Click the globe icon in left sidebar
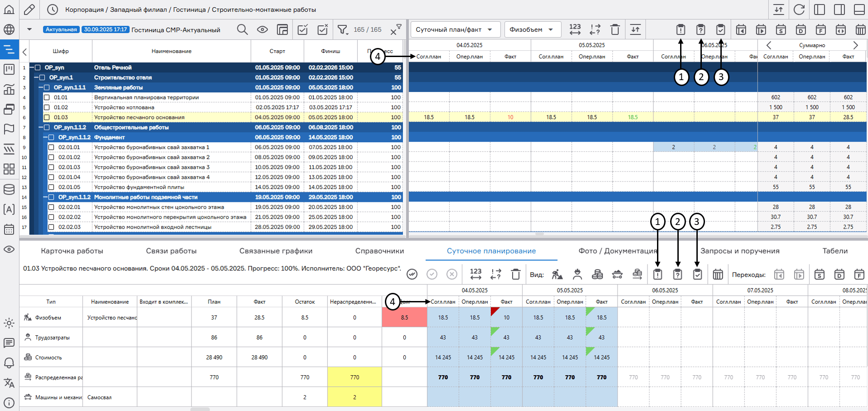The image size is (868, 411). 9,30
